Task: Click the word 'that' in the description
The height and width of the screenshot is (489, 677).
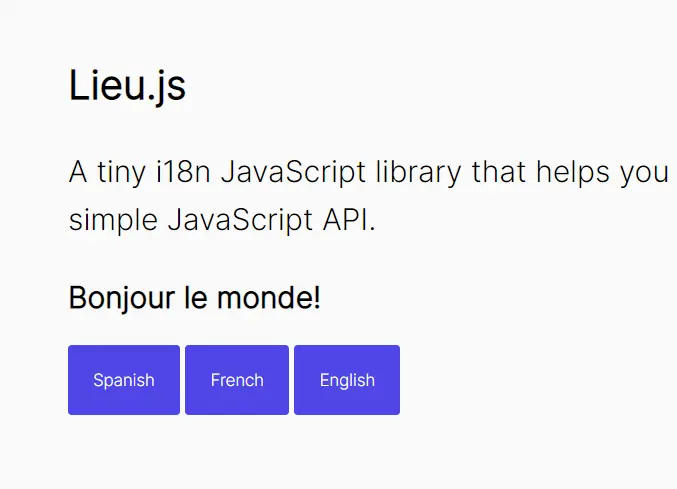Action: point(499,172)
